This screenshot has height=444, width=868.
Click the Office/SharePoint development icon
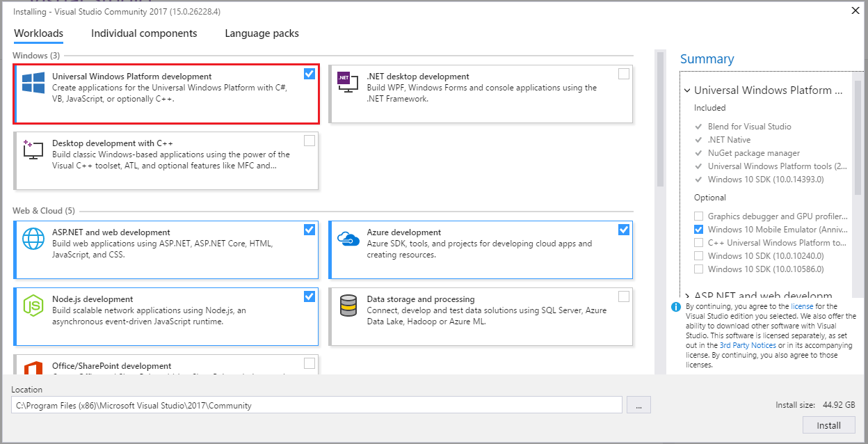click(x=33, y=368)
